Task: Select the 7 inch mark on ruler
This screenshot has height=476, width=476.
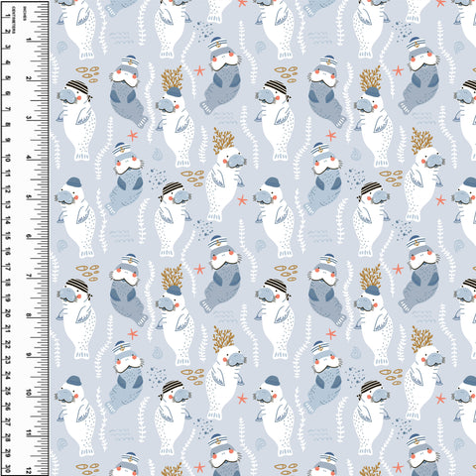Action: click(x=29, y=276)
